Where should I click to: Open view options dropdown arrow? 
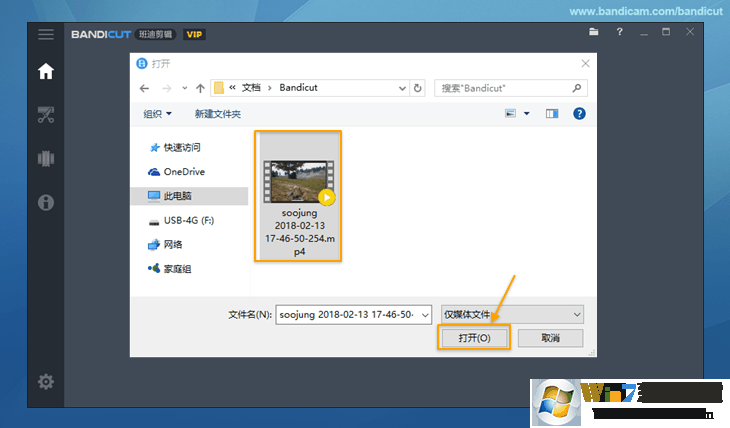(x=527, y=113)
